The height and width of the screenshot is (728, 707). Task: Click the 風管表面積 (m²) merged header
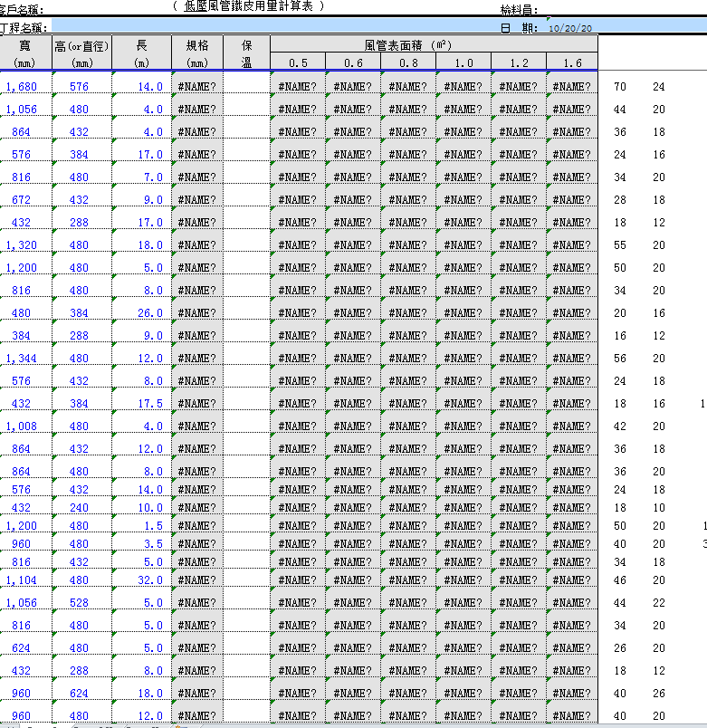tap(434, 44)
